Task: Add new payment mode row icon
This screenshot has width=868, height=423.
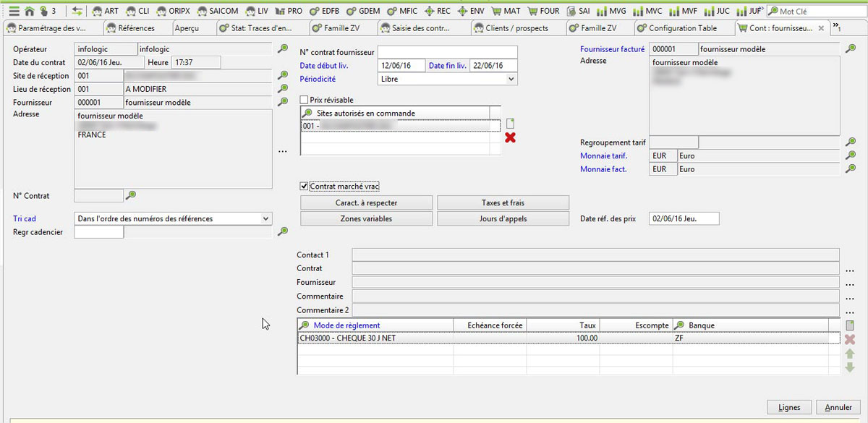Action: point(850,325)
